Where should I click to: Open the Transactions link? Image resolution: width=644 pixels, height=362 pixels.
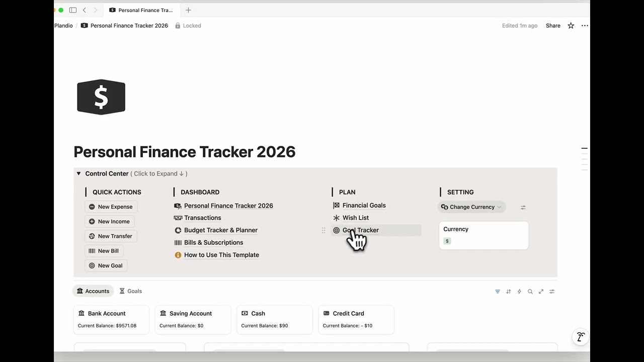[203, 218]
